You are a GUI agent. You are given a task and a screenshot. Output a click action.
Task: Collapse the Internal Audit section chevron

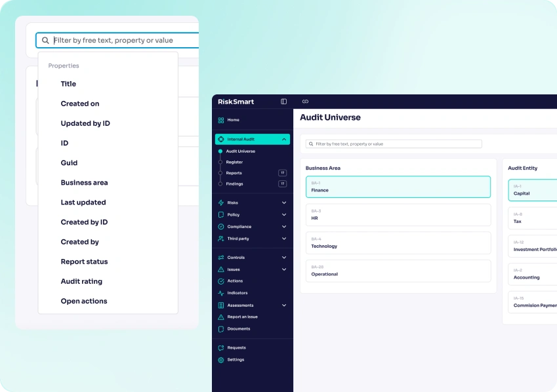[283, 140]
